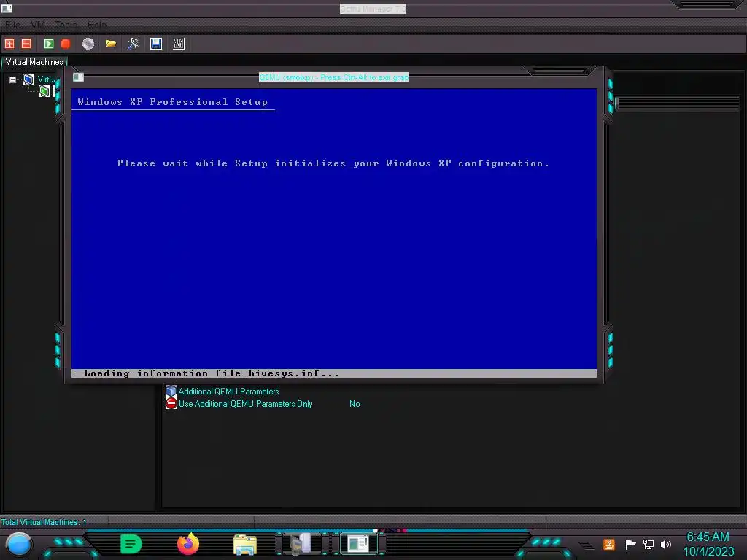Click the red plus New VM toolbar icon
The height and width of the screenshot is (560, 747).
(x=9, y=44)
